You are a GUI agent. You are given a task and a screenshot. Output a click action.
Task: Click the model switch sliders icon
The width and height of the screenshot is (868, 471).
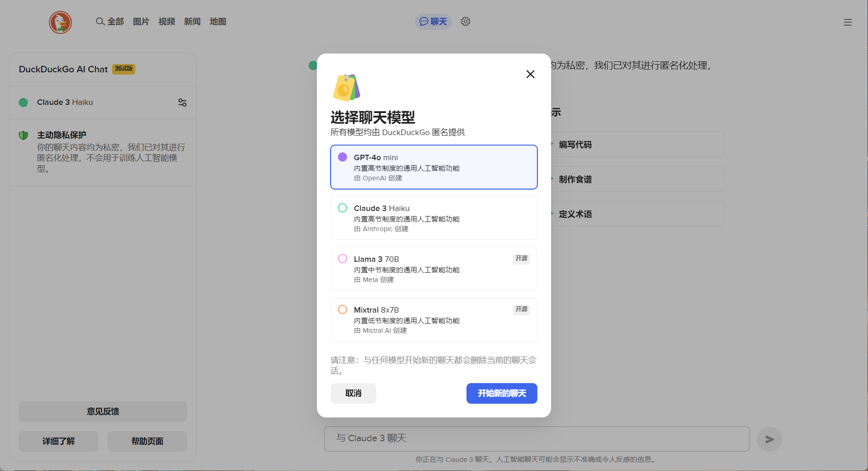pyautogui.click(x=182, y=103)
